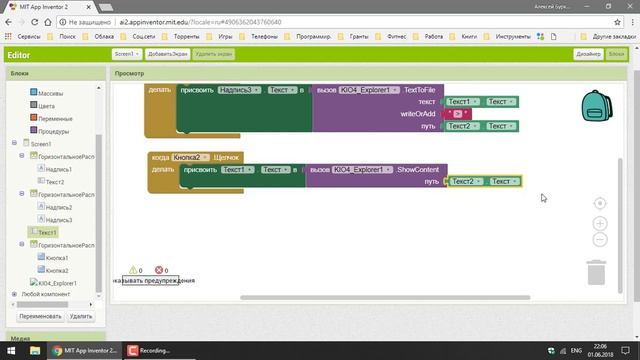Screen dimensions: 640x360
Task: Open KIO4_Explorer1 dropdown in ShowContent block
Action: 362,169
